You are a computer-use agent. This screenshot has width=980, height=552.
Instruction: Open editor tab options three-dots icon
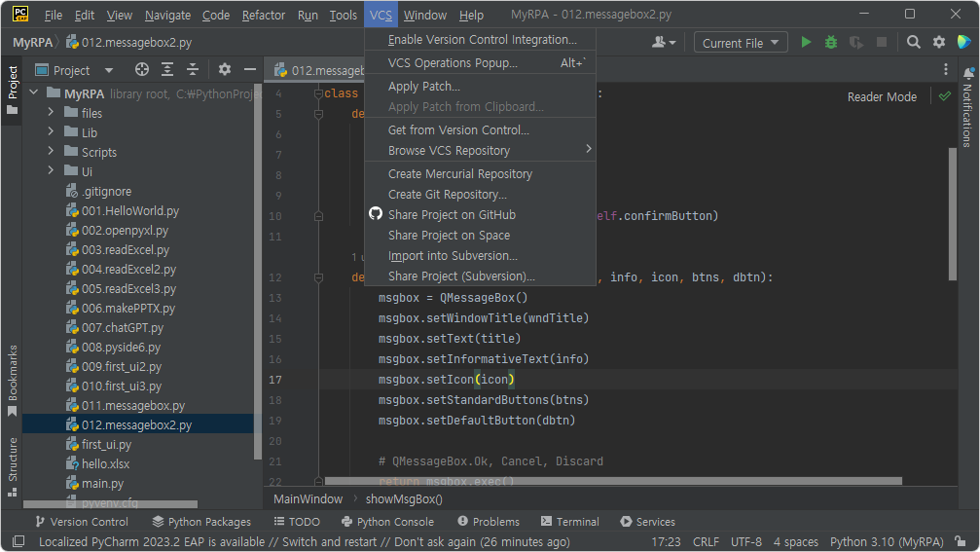[946, 69]
